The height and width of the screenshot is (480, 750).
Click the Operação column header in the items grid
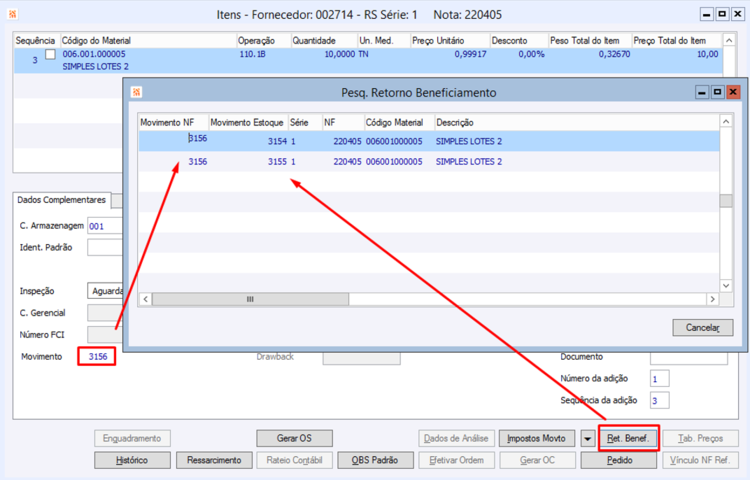tap(264, 41)
